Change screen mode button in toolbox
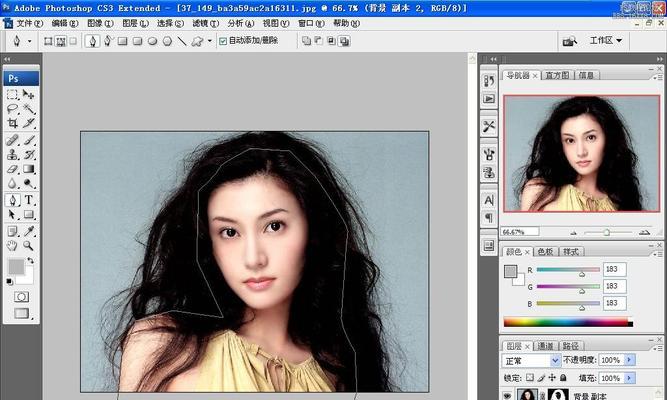Viewport: 667px width, 400px height. [x=21, y=314]
